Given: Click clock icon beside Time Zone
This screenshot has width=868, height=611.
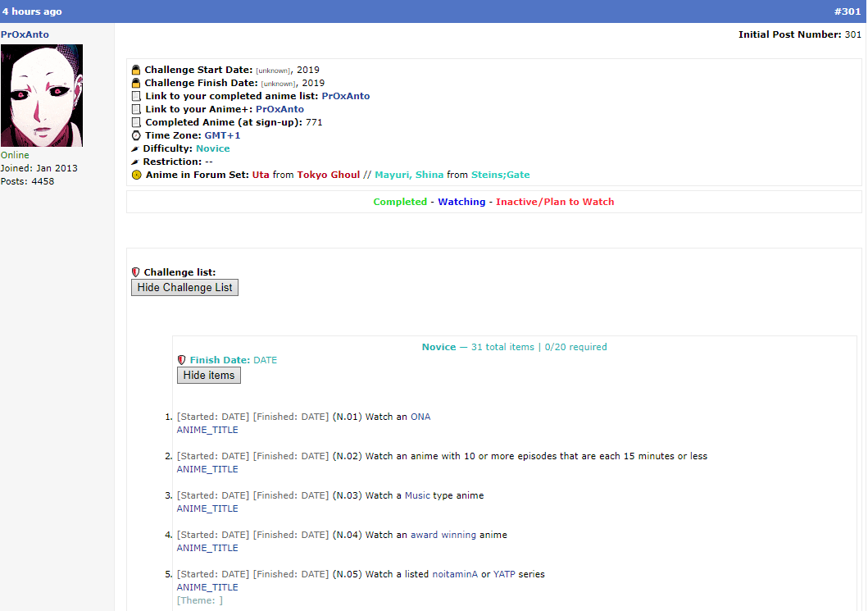Looking at the screenshot, I should point(136,135).
